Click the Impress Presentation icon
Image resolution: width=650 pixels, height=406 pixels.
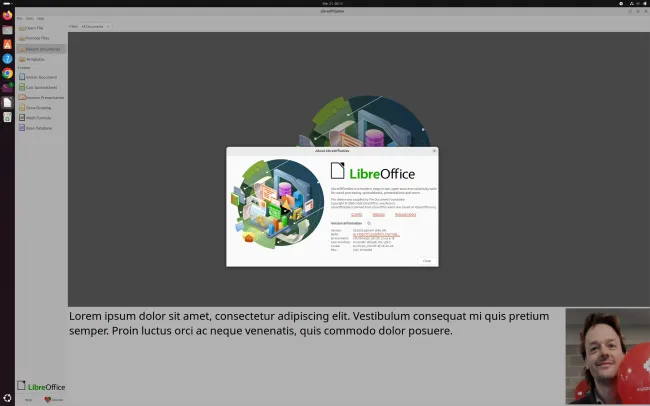click(22, 97)
